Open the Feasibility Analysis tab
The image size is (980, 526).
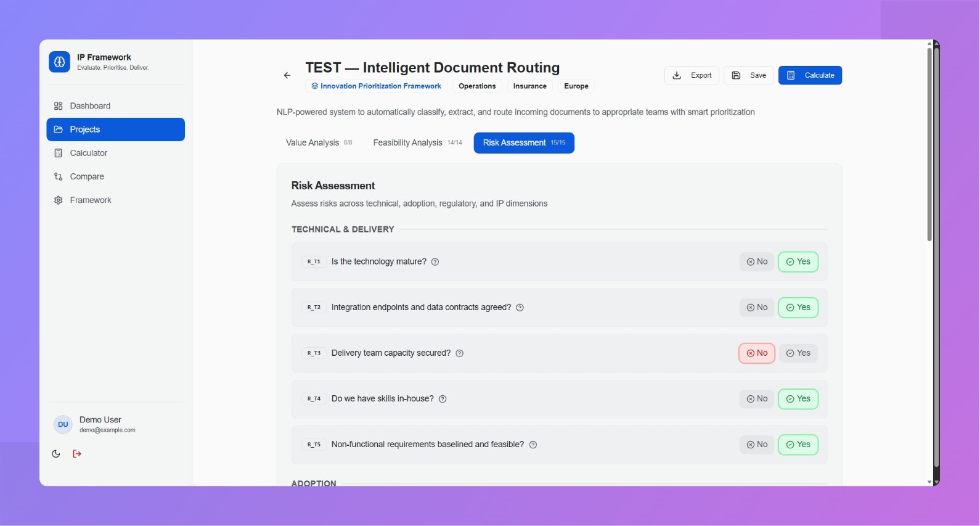click(x=417, y=143)
